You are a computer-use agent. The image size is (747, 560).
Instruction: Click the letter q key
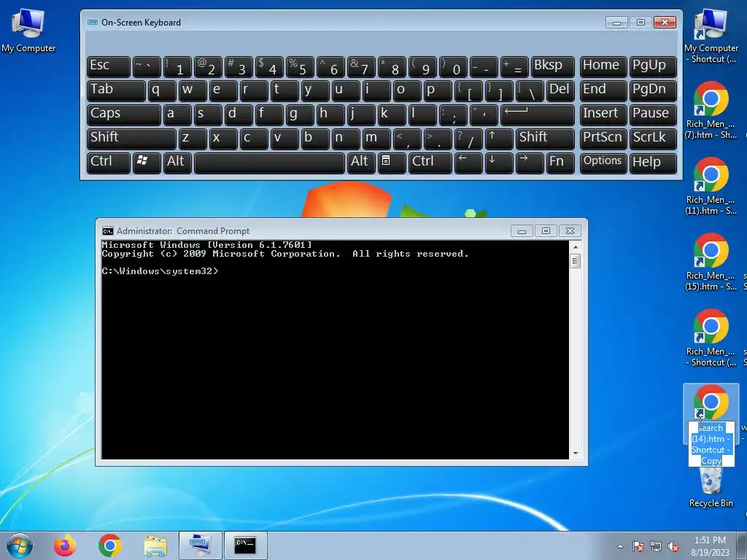tap(162, 91)
